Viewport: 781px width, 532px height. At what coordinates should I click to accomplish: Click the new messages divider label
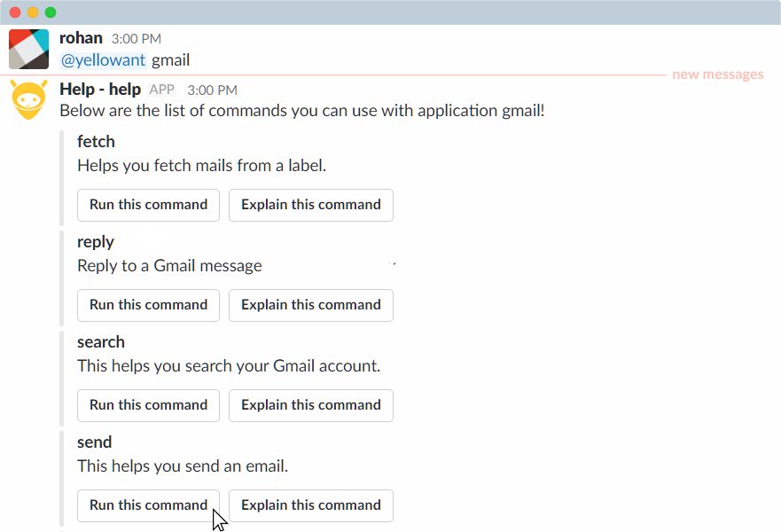point(718,74)
